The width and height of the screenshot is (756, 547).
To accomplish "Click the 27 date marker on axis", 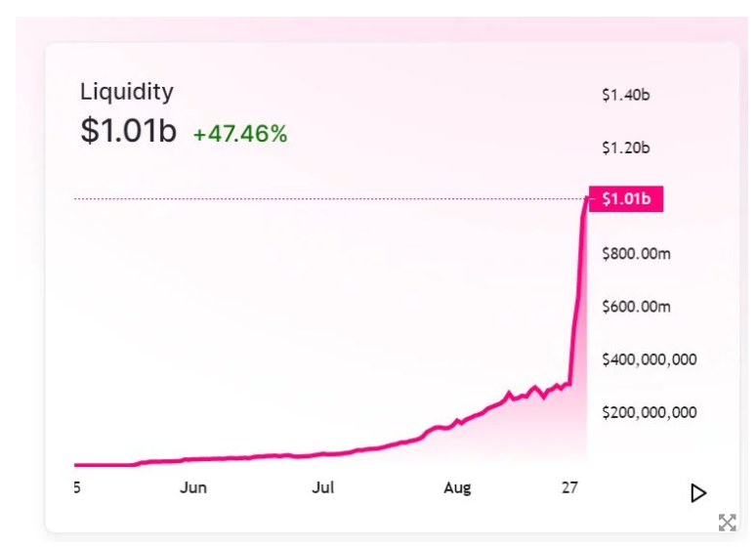I will click(569, 487).
